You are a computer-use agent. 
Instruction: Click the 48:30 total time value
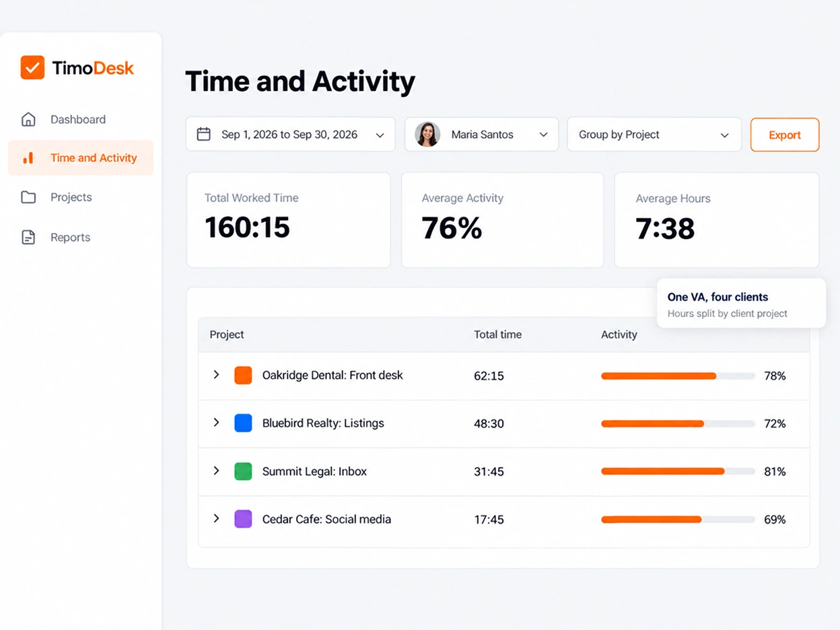click(489, 423)
